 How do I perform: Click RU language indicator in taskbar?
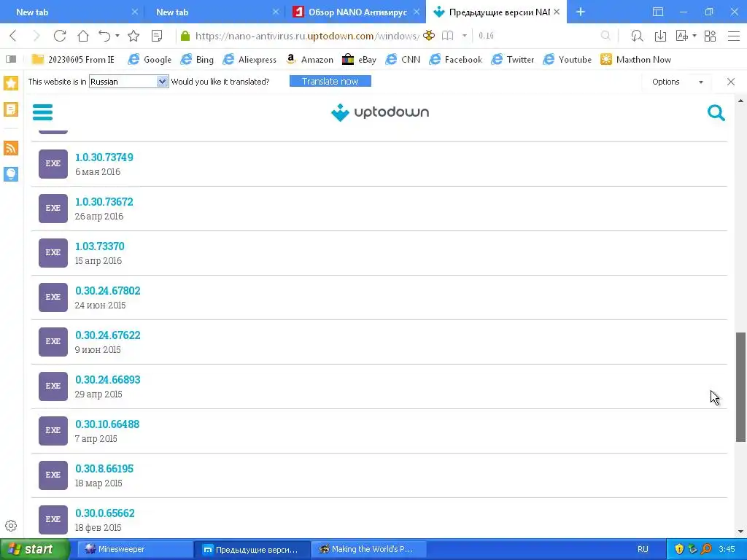(x=643, y=549)
